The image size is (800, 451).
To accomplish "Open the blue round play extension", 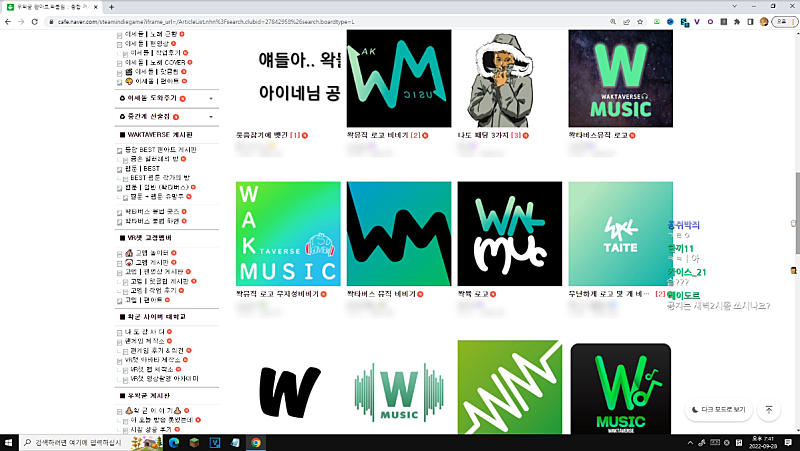I will (x=670, y=22).
